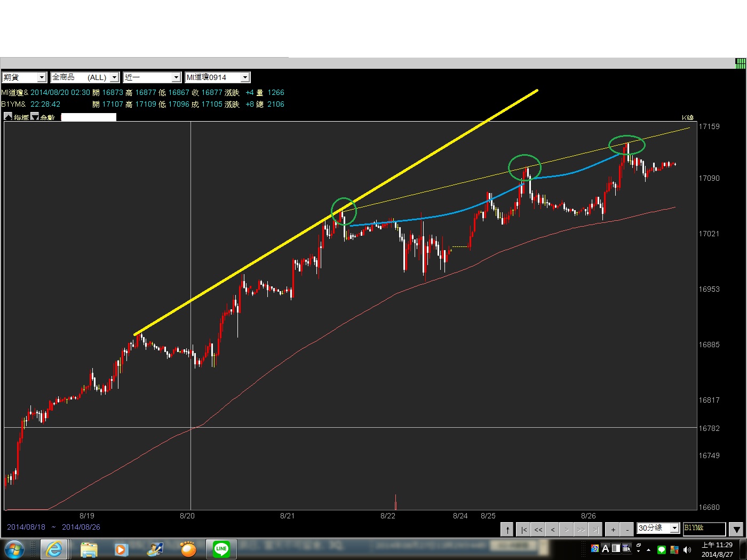The image size is (747, 560).
Task: Click the 8/22 date axis label
Action: pyautogui.click(x=388, y=516)
